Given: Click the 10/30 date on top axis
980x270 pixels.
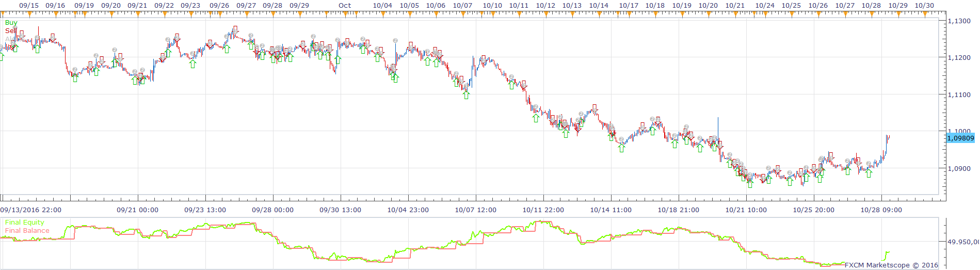Looking at the screenshot, I should [924, 6].
